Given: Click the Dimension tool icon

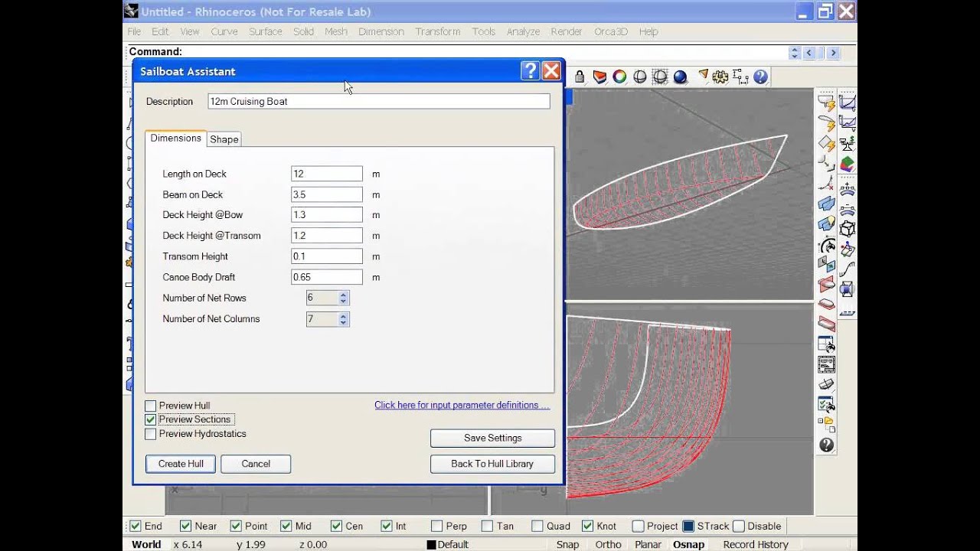Looking at the screenshot, I should (x=740, y=77).
